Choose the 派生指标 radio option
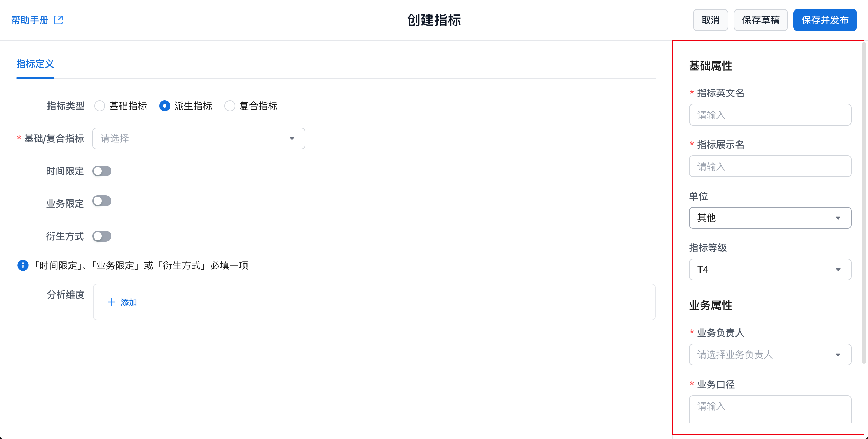Image resolution: width=868 pixels, height=439 pixels. click(165, 106)
